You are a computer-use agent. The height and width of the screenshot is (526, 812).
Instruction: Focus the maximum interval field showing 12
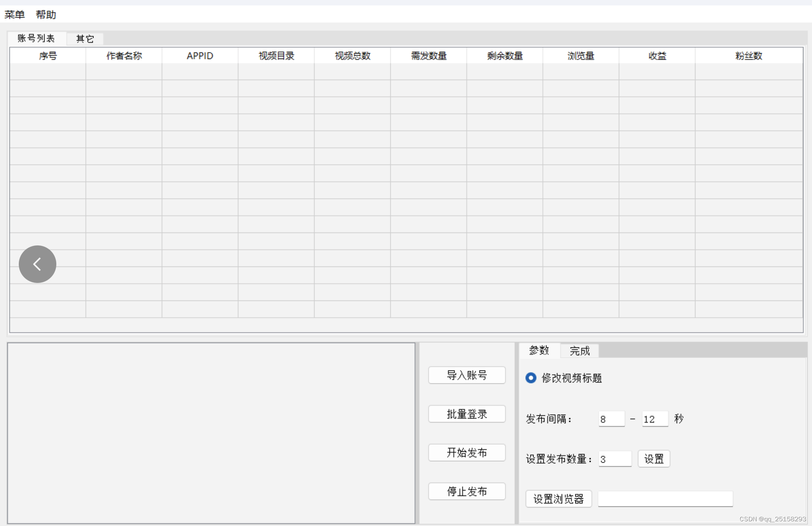654,419
